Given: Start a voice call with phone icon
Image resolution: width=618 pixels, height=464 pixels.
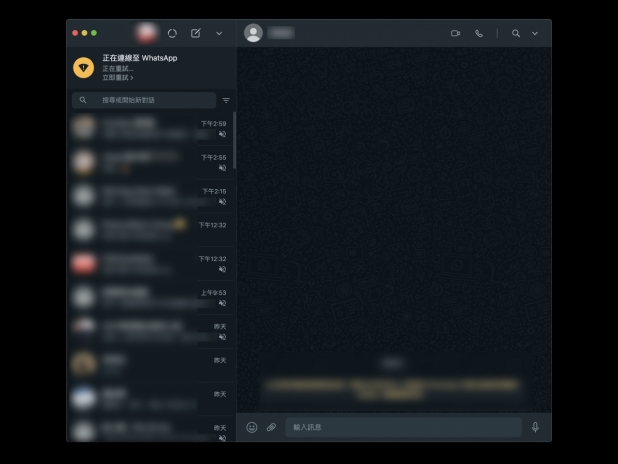Looking at the screenshot, I should coord(479,33).
